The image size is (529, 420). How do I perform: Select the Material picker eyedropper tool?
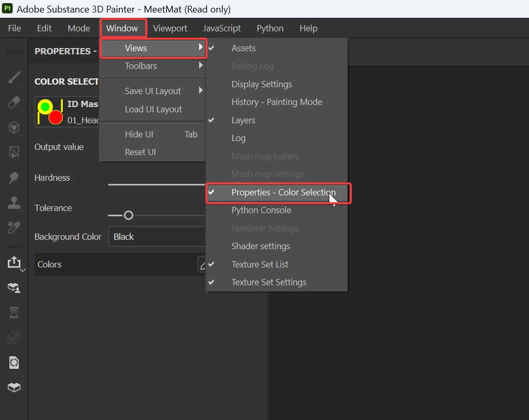(x=14, y=228)
